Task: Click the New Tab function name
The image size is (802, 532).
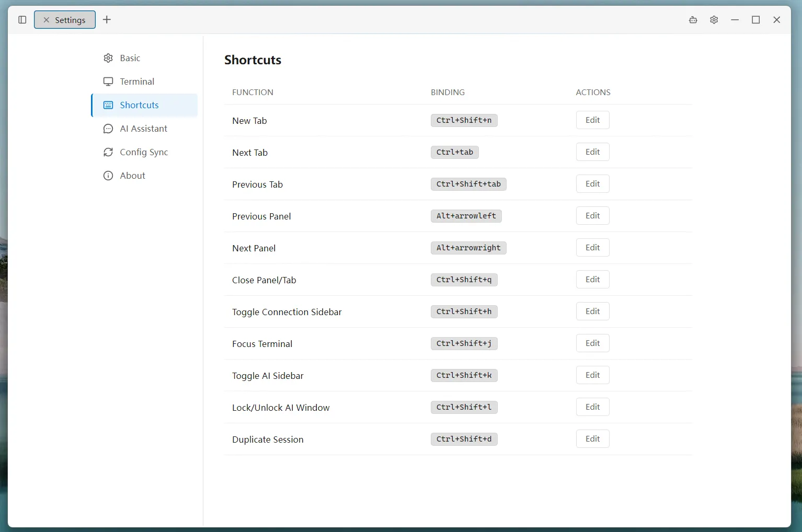Action: click(x=249, y=121)
